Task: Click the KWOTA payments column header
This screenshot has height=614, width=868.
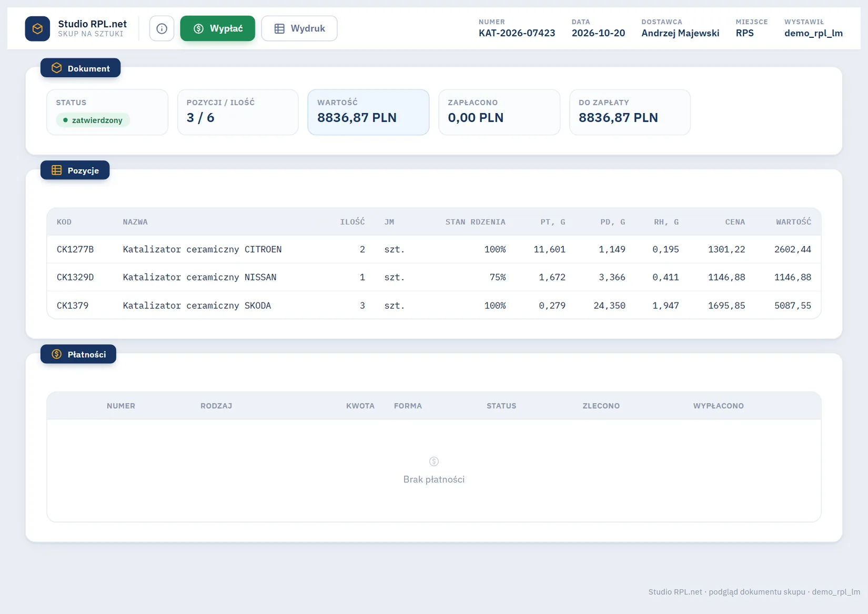Action: point(360,406)
